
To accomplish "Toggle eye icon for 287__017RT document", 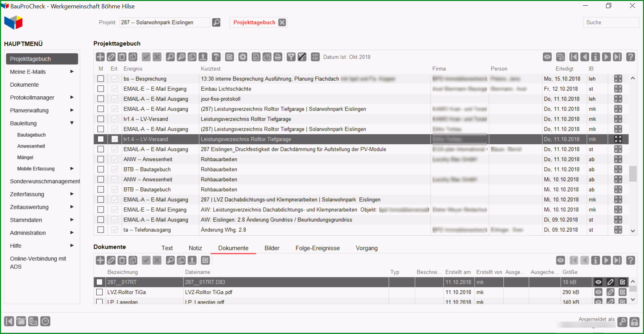I will 598,282.
